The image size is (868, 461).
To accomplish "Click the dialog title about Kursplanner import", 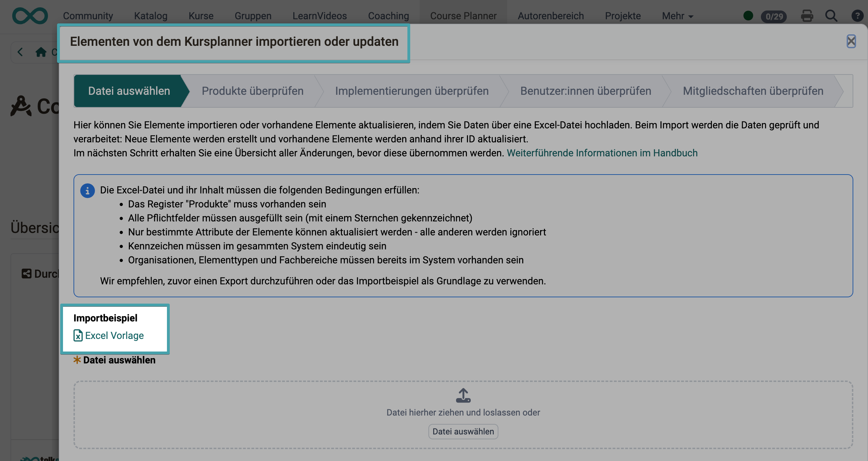I will [234, 41].
